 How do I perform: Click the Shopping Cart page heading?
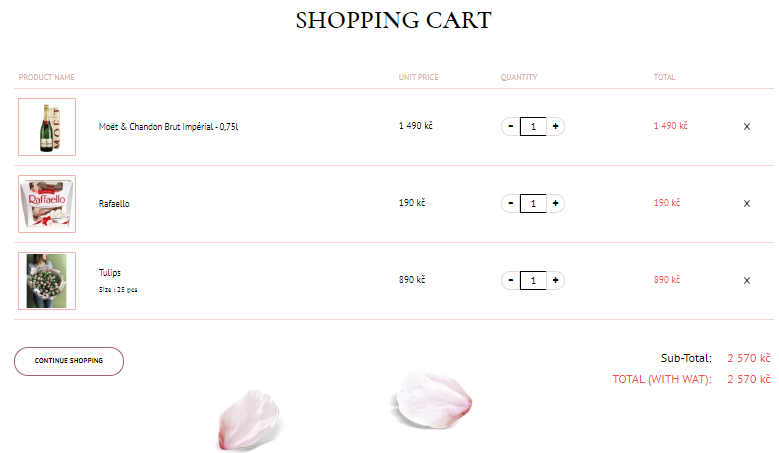(x=394, y=20)
